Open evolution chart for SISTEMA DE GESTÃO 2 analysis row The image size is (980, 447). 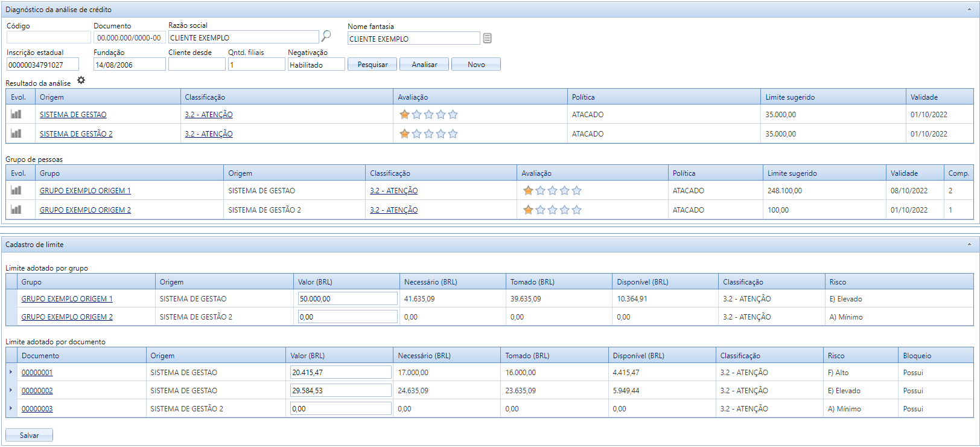16,133
